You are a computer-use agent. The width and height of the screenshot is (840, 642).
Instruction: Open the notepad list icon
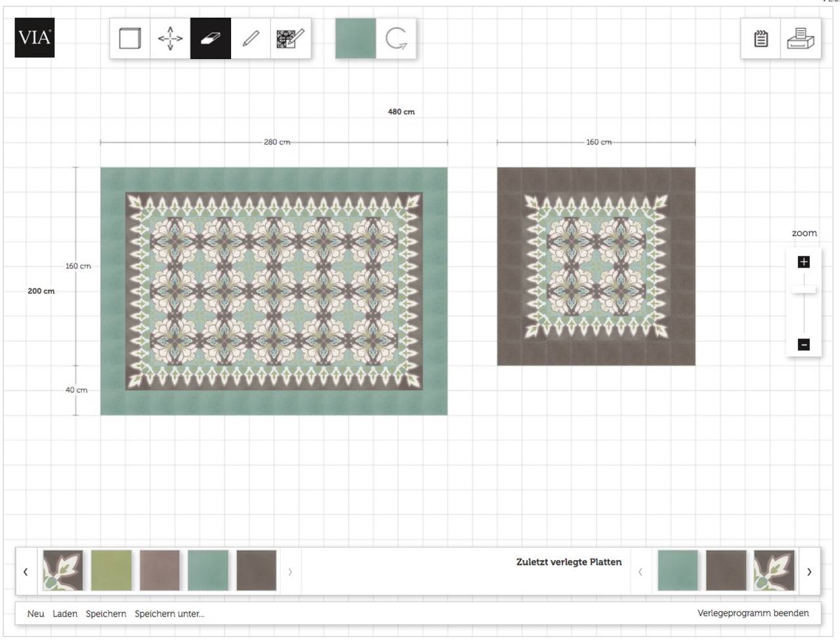click(761, 39)
